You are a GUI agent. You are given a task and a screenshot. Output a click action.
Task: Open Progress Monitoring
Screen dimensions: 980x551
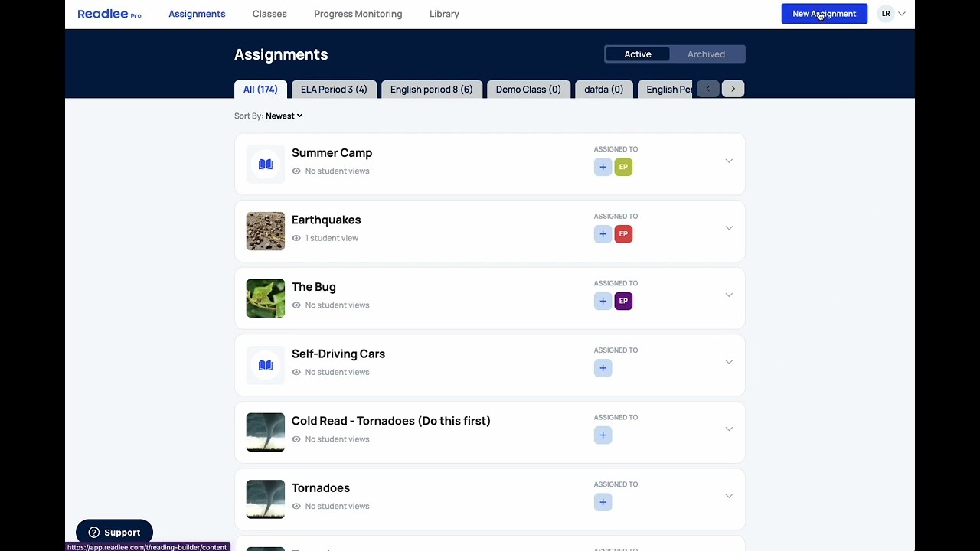(x=358, y=14)
